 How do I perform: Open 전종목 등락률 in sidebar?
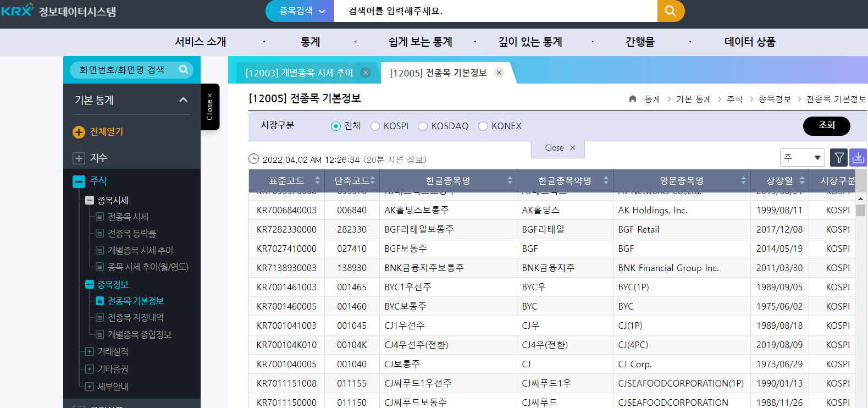[x=132, y=234]
